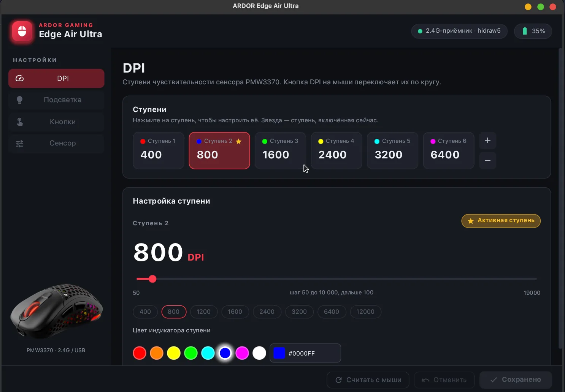The width and height of the screenshot is (565, 392).
Task: Click the blue preview square beside hex code
Action: 279,353
